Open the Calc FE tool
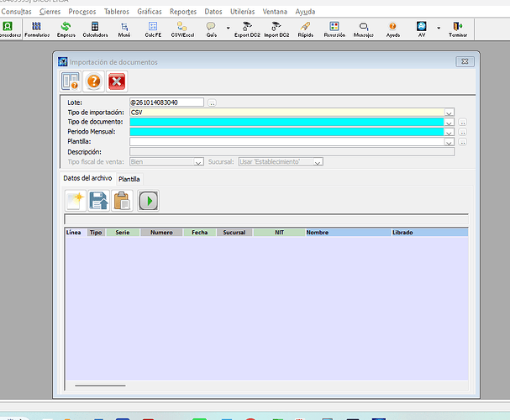Screen dimensions: 510x420 153,29
